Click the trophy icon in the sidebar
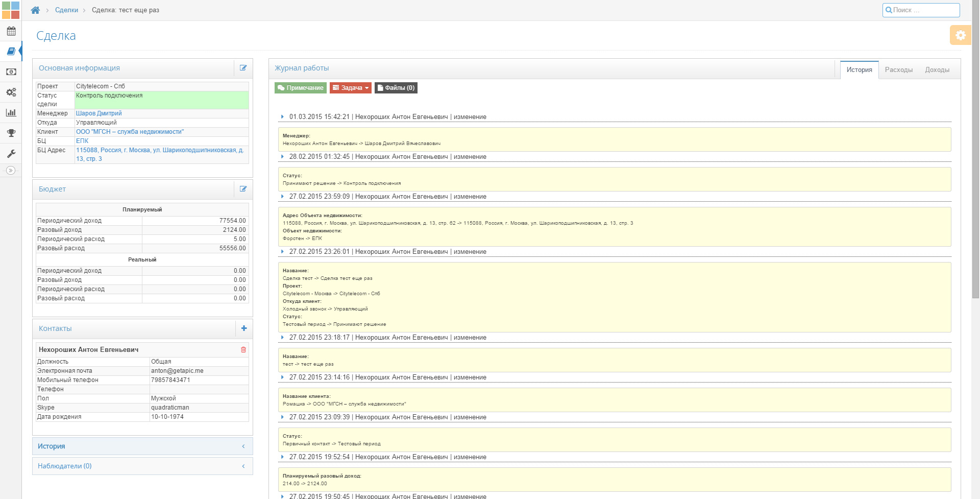 11,133
